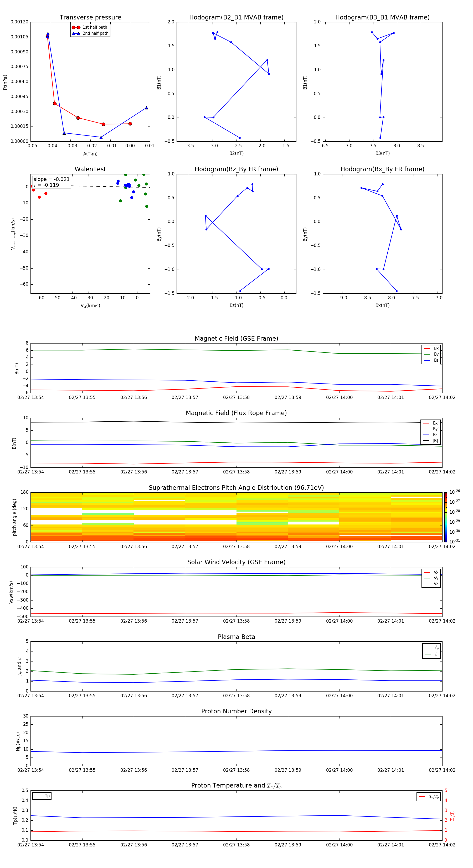Click the 'Magnetic Field (Flux Rope Frame)' title
The width and height of the screenshot is (473, 868).
click(x=236, y=413)
